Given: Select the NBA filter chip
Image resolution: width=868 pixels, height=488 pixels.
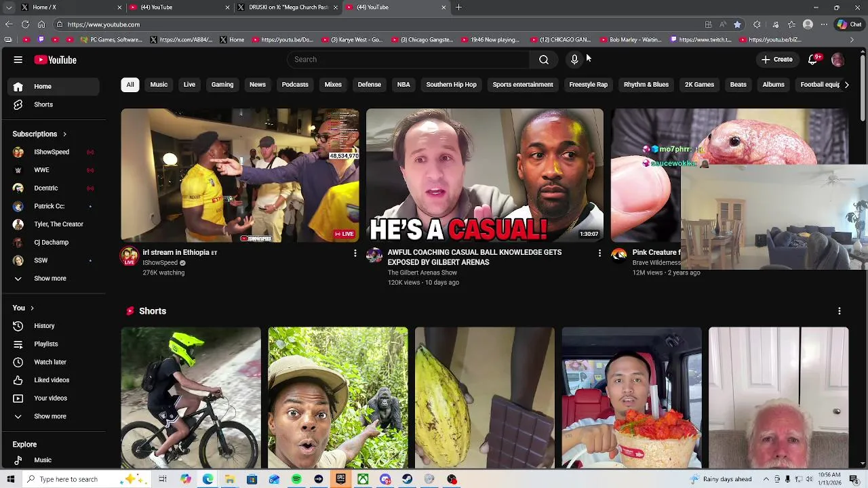Looking at the screenshot, I should 403,85.
